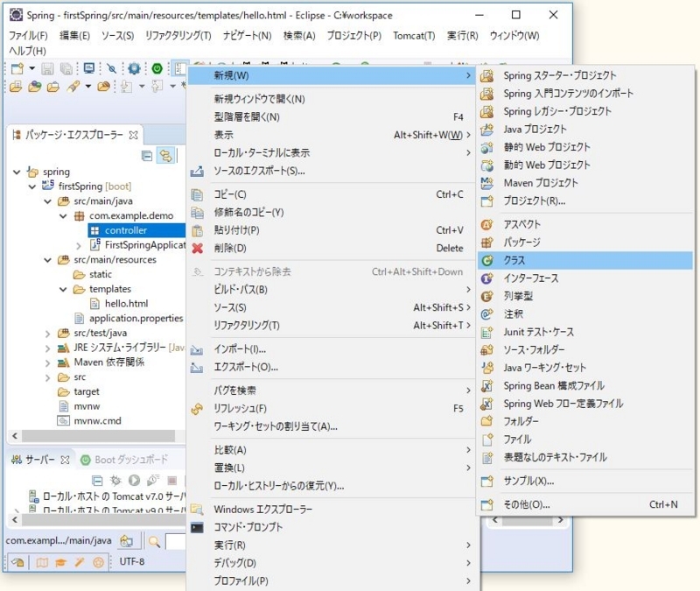Click the Aspect (アスペクト) icon
Viewport: 700px width, 591px height.
pyautogui.click(x=487, y=225)
